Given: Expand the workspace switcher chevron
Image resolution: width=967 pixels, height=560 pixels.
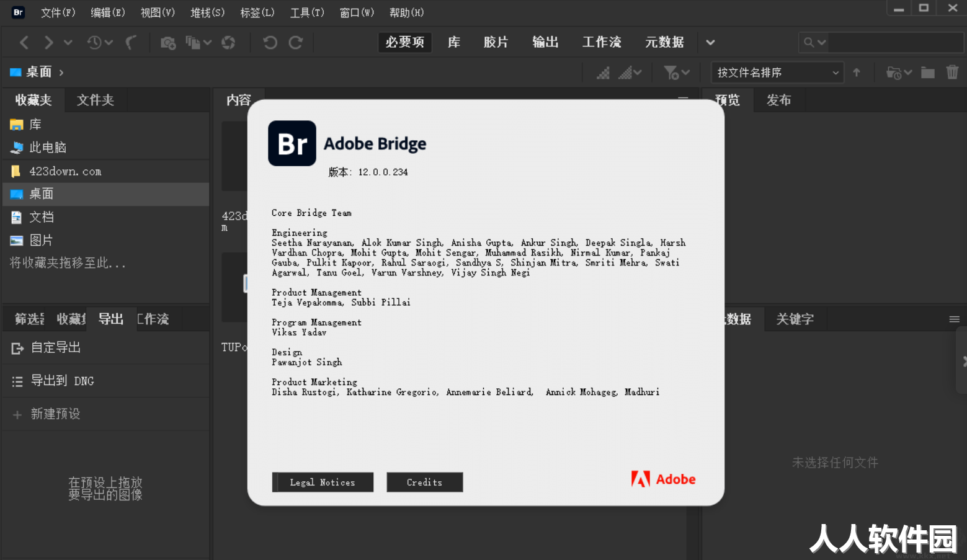Looking at the screenshot, I should (x=711, y=42).
